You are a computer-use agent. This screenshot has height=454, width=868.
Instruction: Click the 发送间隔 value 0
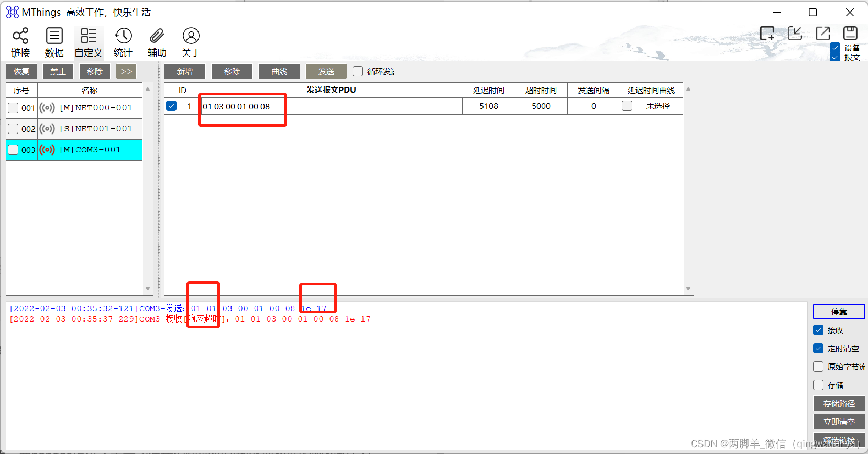click(594, 106)
